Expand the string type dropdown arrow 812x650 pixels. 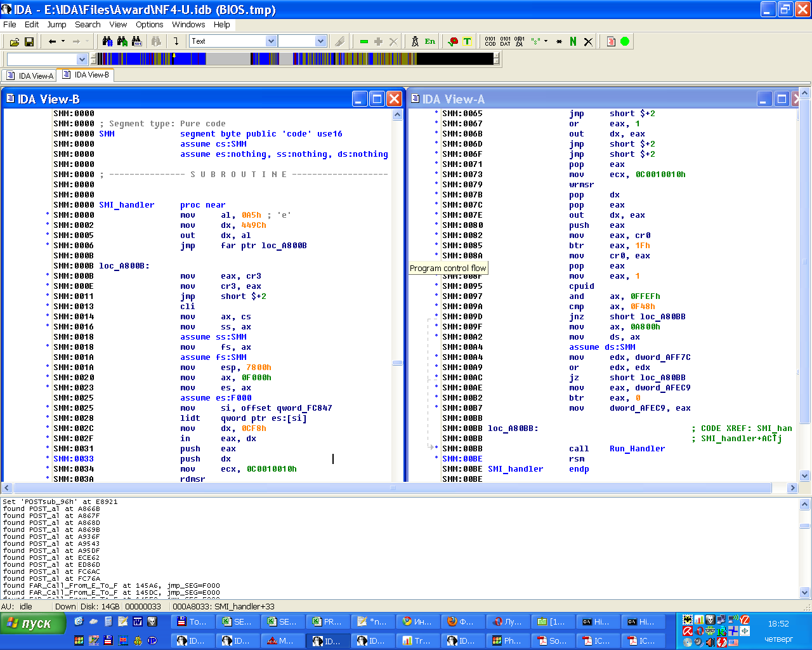click(x=546, y=42)
